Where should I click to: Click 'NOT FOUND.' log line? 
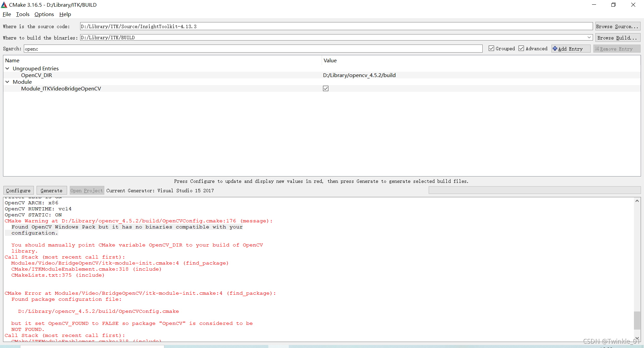tap(28, 329)
